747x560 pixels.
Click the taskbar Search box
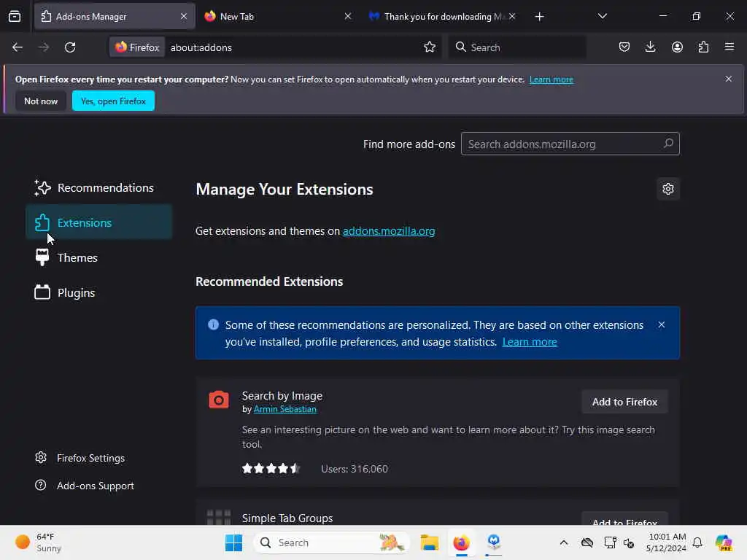332,542
